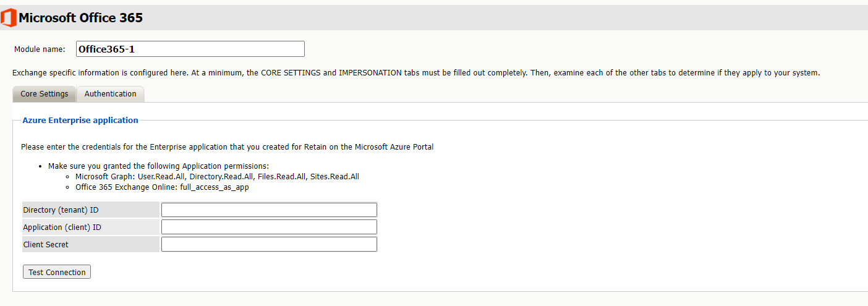Click the Module name label
Screen dimensions: 868x306
40,49
